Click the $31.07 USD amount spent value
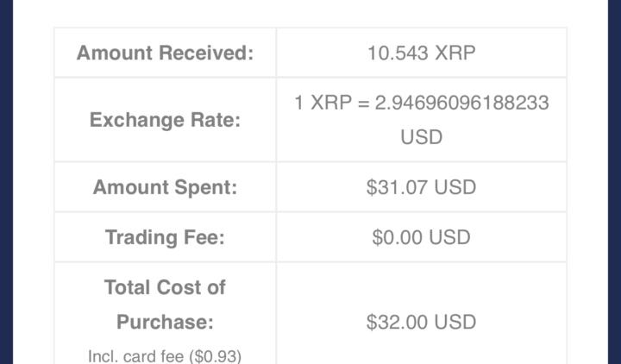 pos(421,187)
